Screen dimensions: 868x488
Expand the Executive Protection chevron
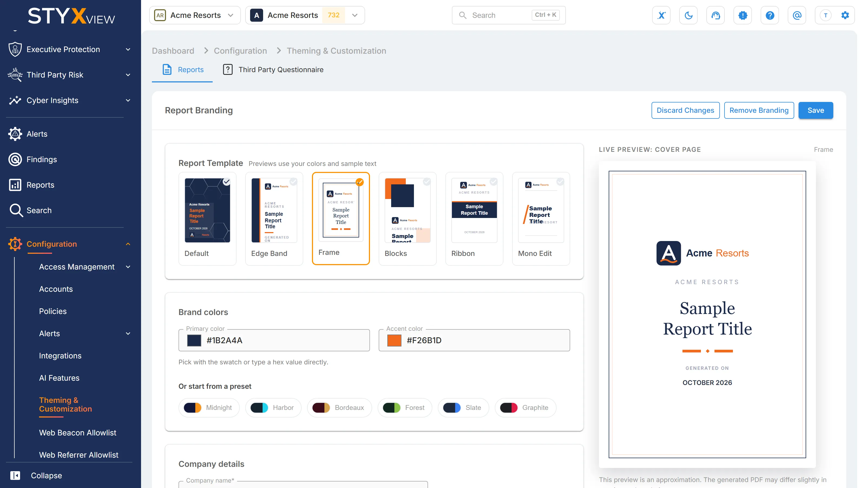tap(128, 50)
